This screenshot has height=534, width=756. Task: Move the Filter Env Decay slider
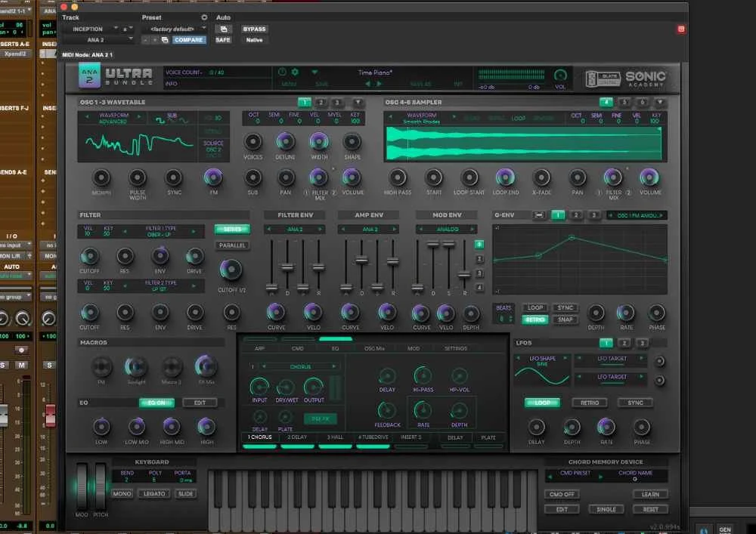click(287, 267)
